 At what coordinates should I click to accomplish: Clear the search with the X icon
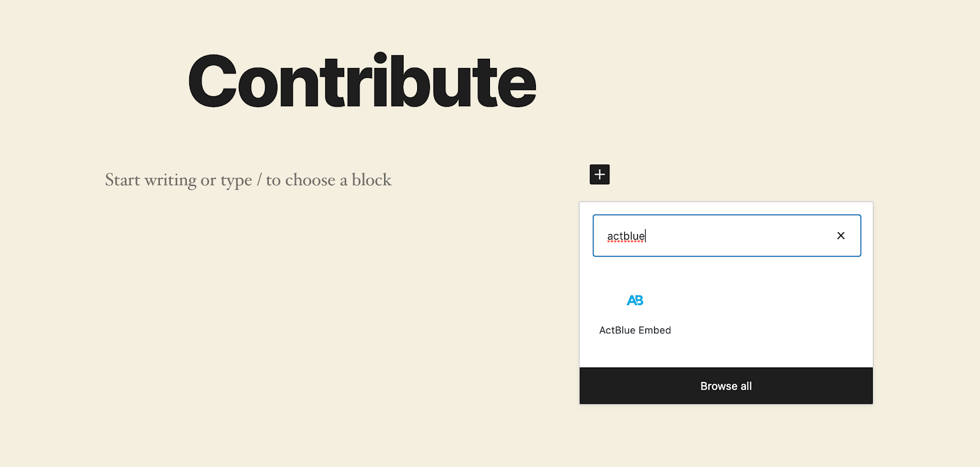[841, 235]
